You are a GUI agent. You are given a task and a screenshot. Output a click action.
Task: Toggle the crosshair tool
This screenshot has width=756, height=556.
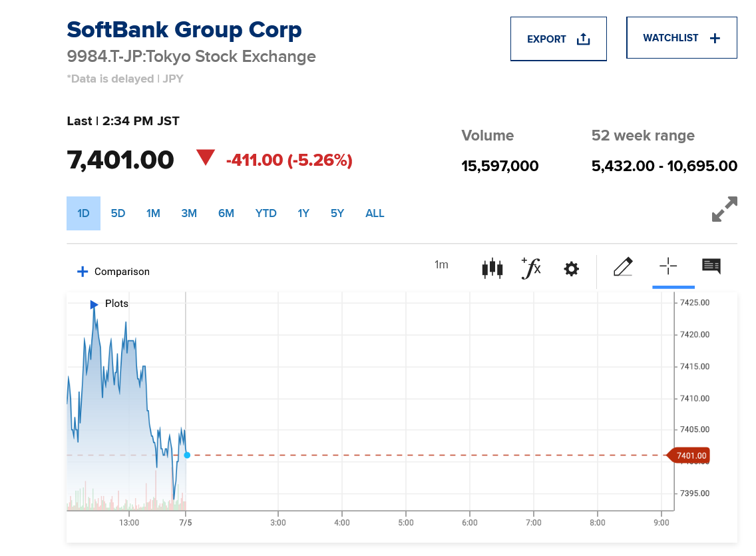click(668, 267)
